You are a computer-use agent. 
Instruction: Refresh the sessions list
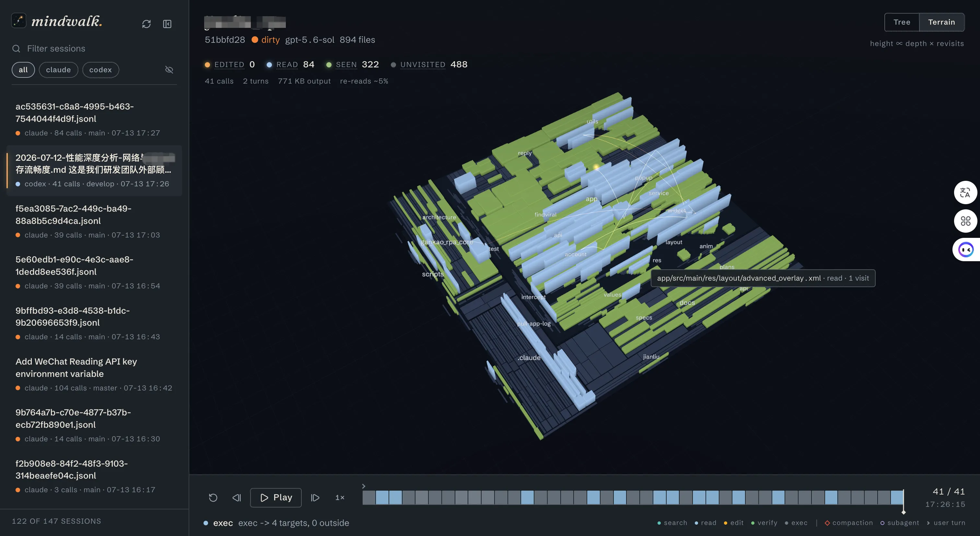pyautogui.click(x=146, y=24)
